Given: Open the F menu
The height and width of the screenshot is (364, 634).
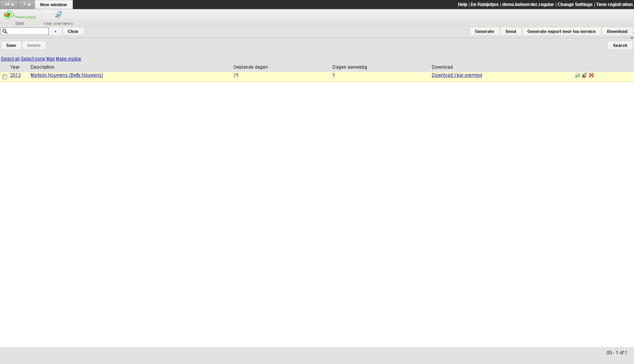Looking at the screenshot, I should point(27,5).
